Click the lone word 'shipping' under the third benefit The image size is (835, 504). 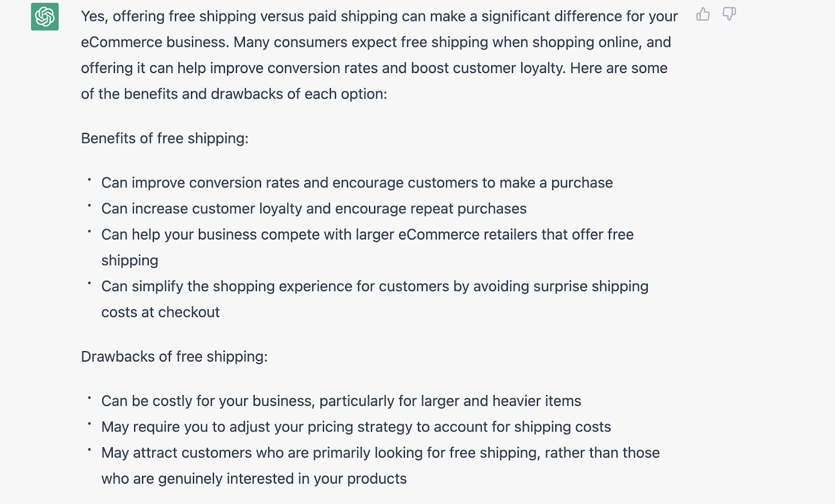129,260
